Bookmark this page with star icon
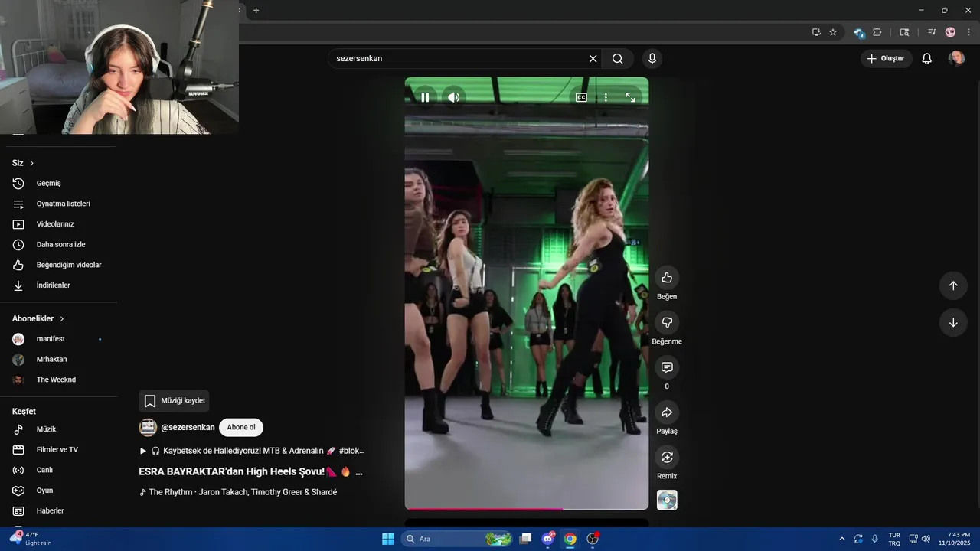 tap(833, 32)
